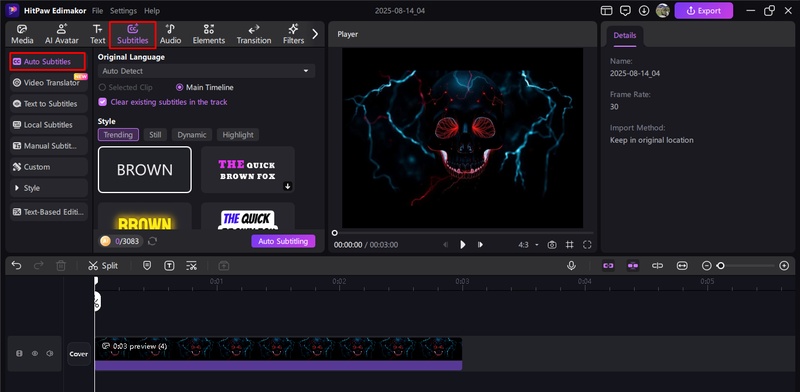The height and width of the screenshot is (392, 800).
Task: Select Custom subtitles option
Action: point(49,167)
